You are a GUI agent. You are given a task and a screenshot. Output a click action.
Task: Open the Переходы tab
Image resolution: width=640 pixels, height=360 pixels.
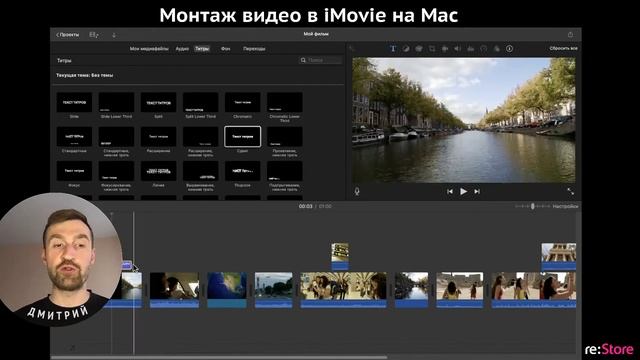(254, 49)
